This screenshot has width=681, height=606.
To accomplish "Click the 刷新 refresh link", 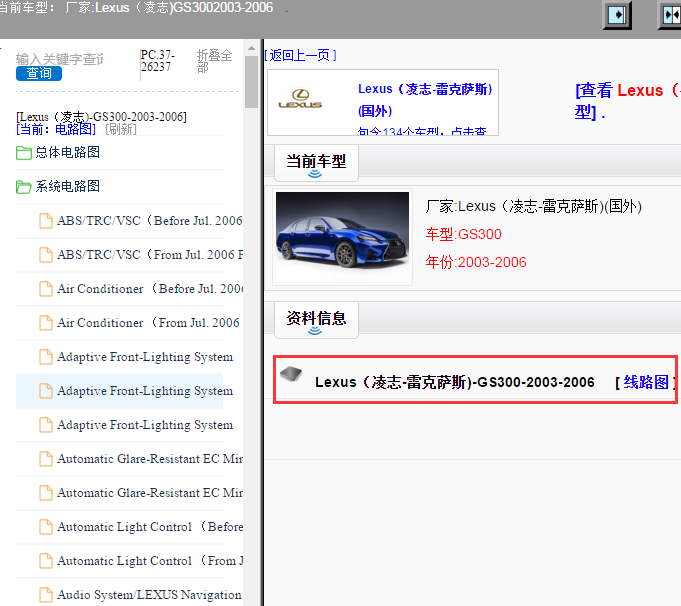I will [121, 129].
